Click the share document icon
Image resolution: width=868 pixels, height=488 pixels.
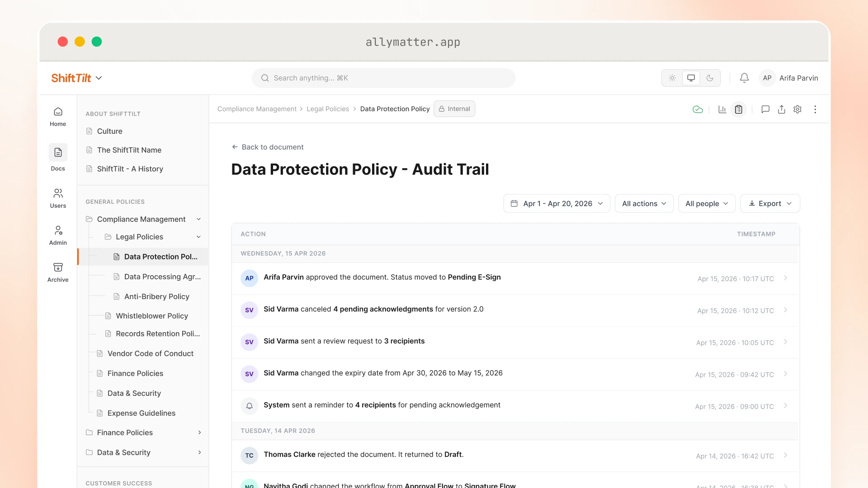click(781, 109)
